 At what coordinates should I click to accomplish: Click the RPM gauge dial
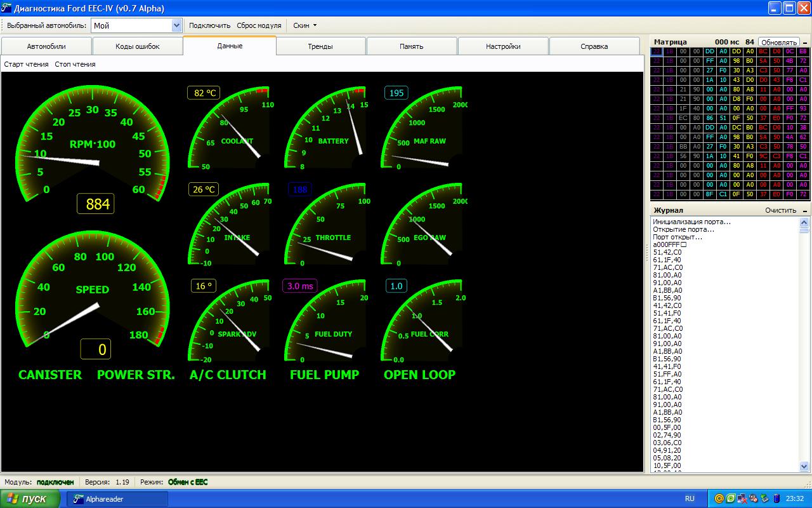click(93, 145)
